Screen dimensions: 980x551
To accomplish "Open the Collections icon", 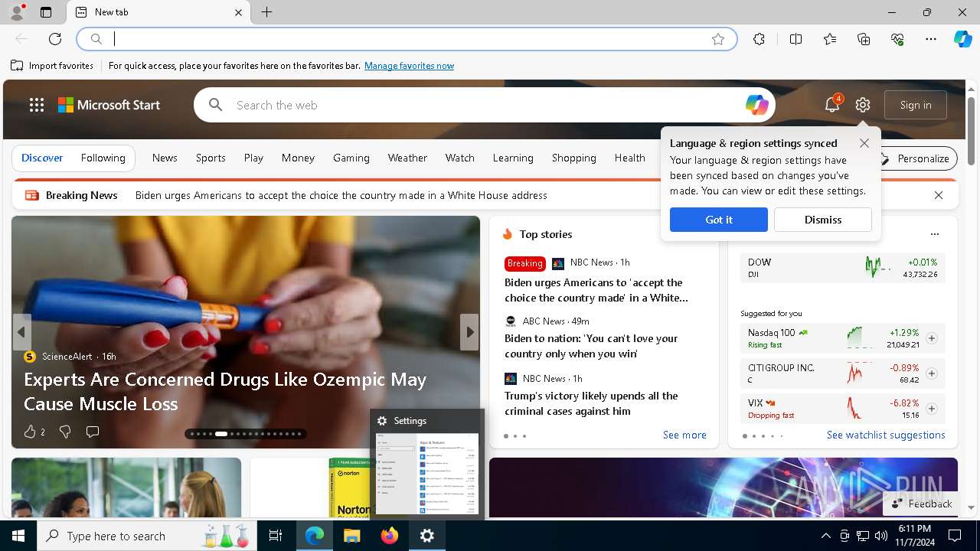I will click(x=864, y=39).
